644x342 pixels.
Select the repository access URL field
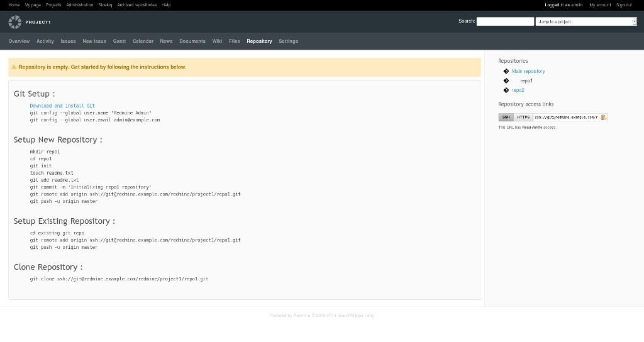pyautogui.click(x=566, y=118)
